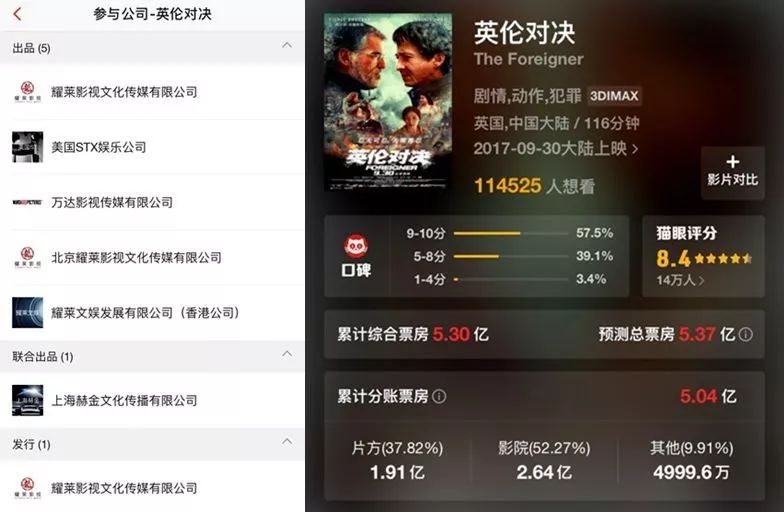Collapse the 联合出品 (1) section
This screenshot has height=512, width=784.
287,354
